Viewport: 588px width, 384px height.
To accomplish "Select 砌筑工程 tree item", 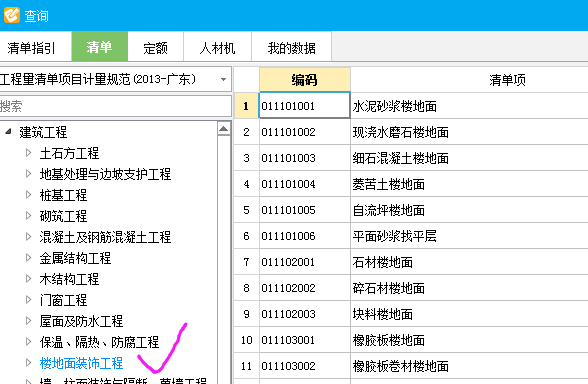I will (x=63, y=216).
